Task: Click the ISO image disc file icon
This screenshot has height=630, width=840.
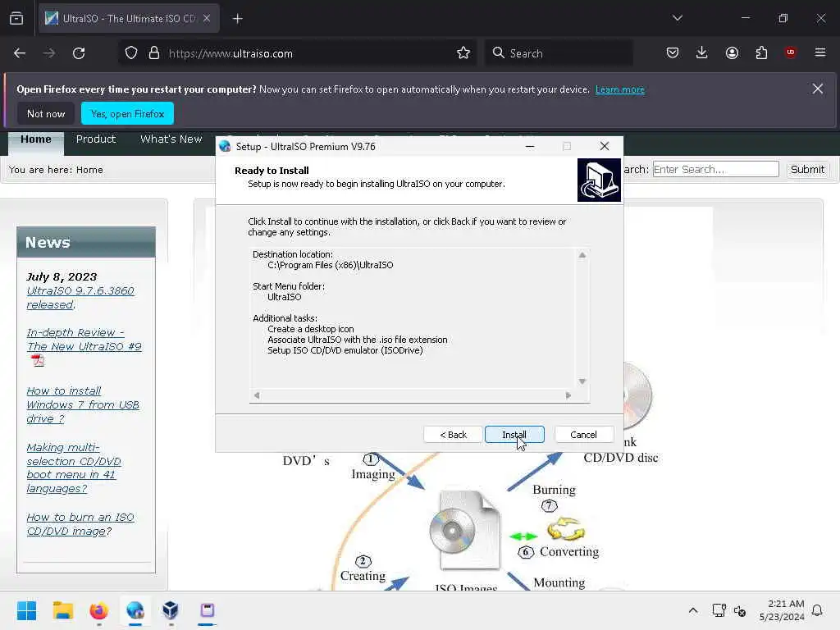Action: point(465,530)
